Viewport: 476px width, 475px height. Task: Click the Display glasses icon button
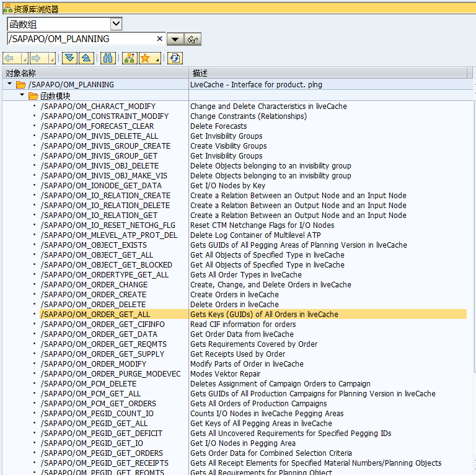coord(193,39)
